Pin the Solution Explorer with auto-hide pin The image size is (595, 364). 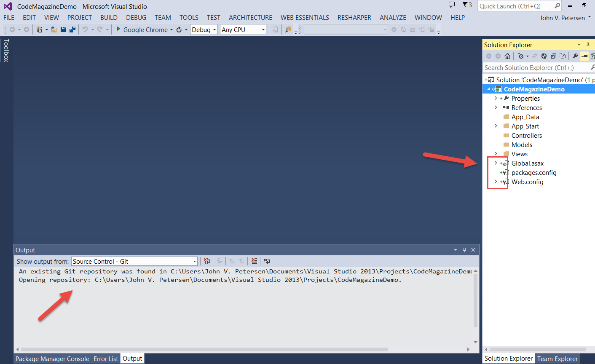pyautogui.click(x=588, y=45)
